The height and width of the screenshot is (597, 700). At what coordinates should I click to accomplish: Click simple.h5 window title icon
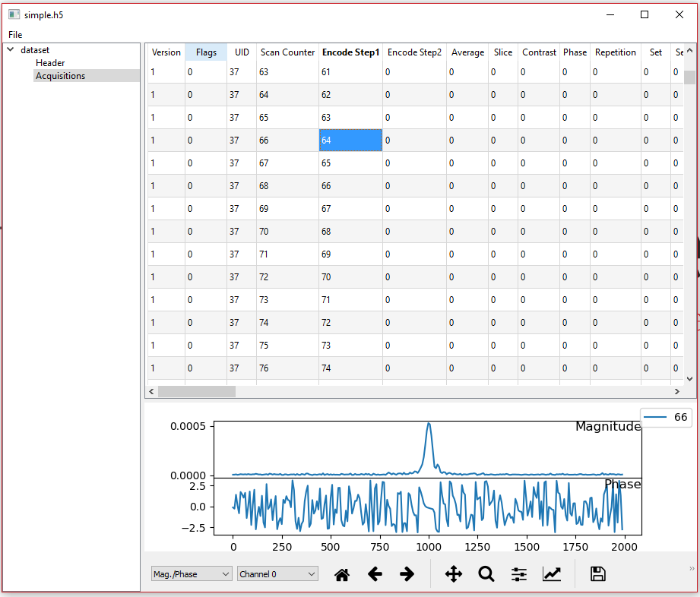pos(14,14)
